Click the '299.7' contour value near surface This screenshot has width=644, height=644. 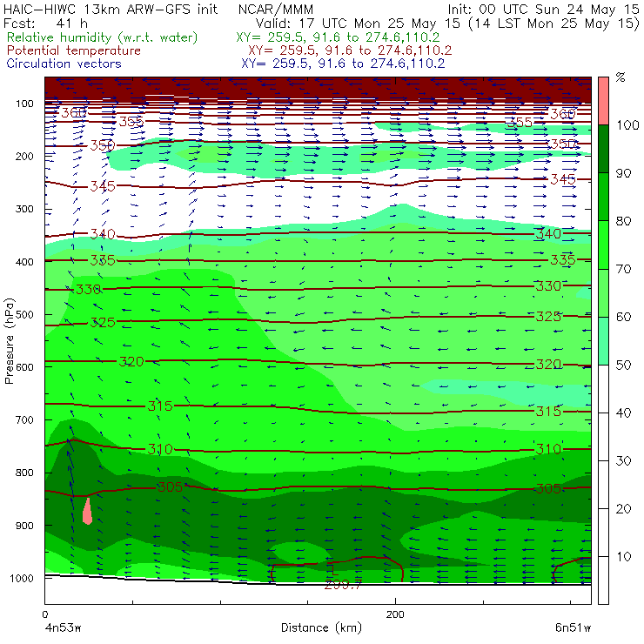coord(343,585)
